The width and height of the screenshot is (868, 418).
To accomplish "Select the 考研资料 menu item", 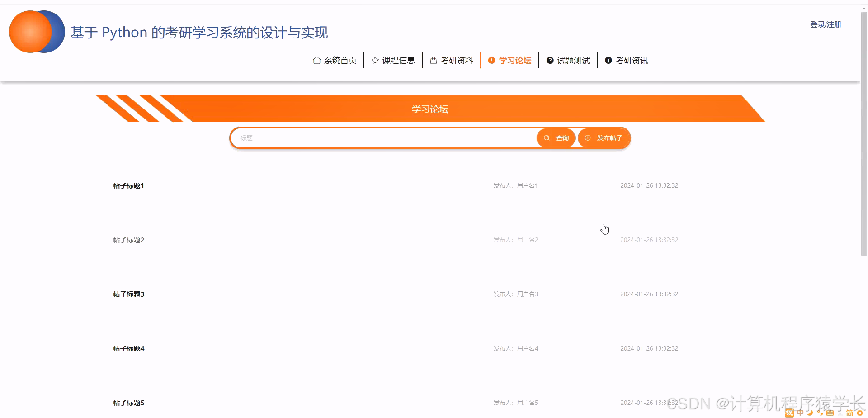I will click(452, 60).
